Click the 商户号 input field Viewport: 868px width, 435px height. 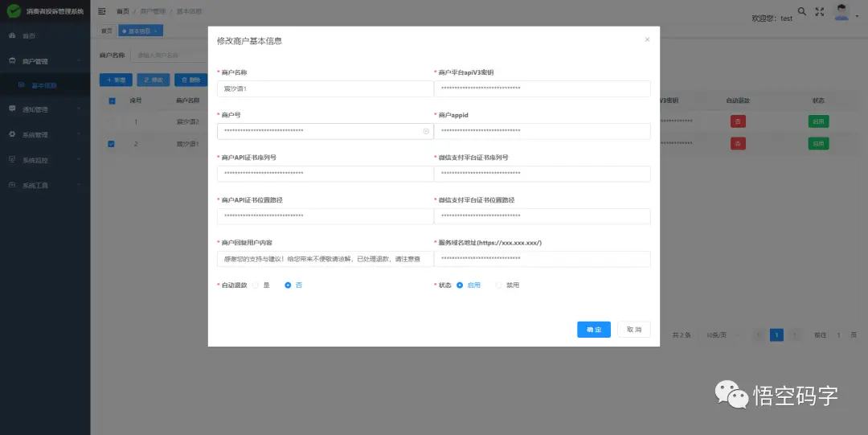(x=325, y=131)
